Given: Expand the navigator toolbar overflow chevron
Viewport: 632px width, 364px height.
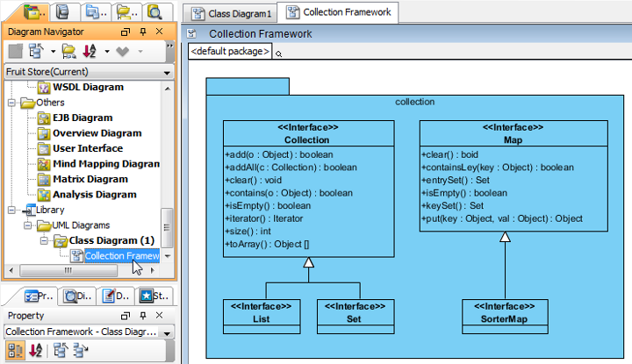Looking at the screenshot, I should pos(170,46).
